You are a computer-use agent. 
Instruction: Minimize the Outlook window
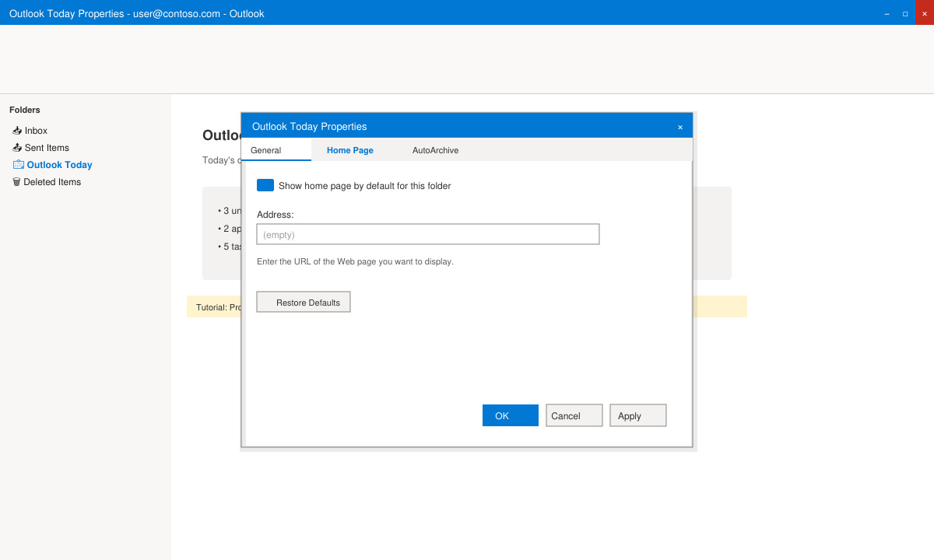(887, 13)
